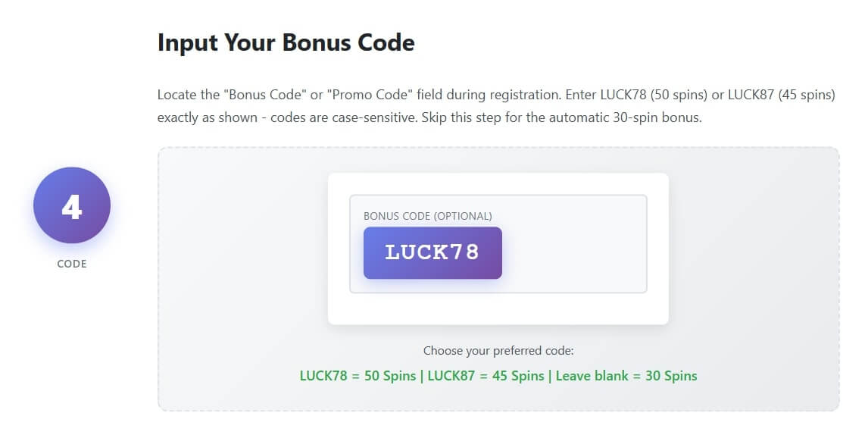Choose the green "Leave blank = 30 Spins" text
The height and width of the screenshot is (435, 868).
tap(626, 376)
